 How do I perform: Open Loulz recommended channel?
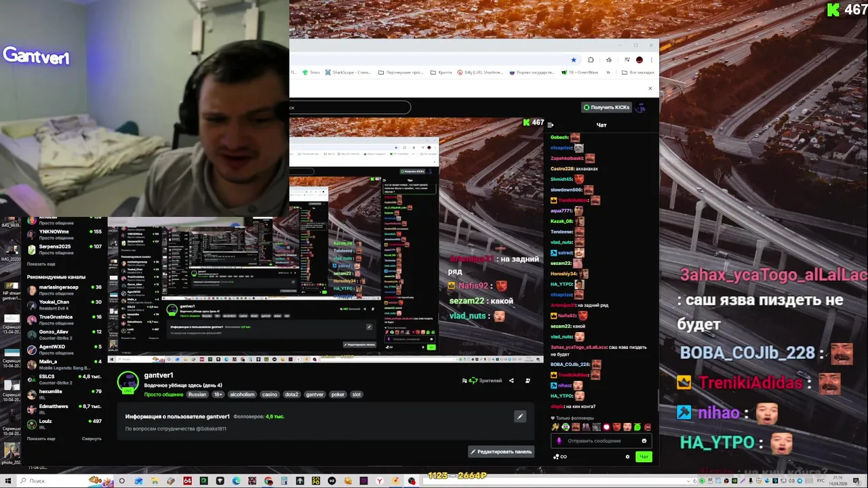[64, 424]
